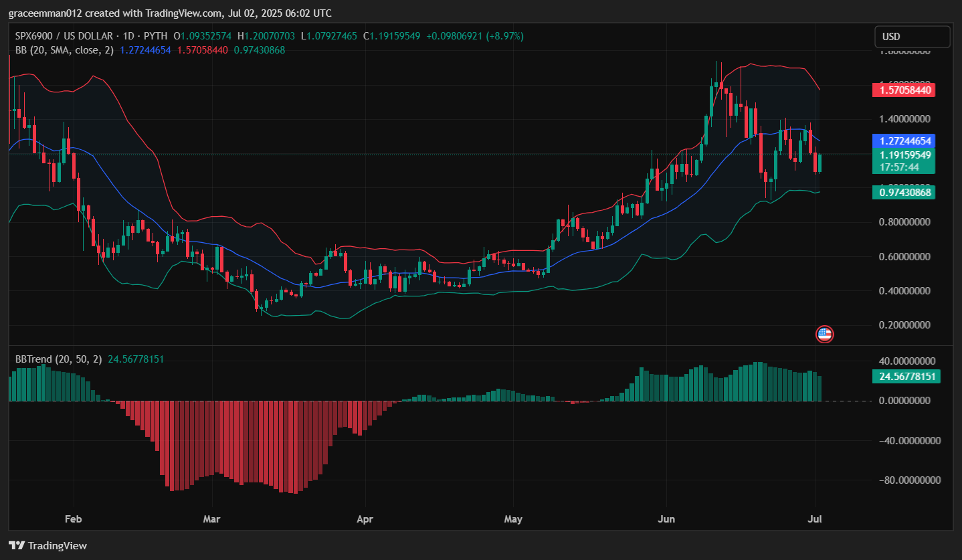Click the Jul label on time axis
Screen dimensions: 962x560
tap(815, 519)
